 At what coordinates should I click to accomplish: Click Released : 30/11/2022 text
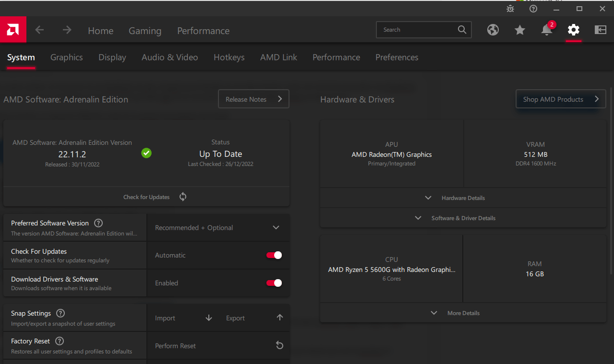coord(72,164)
